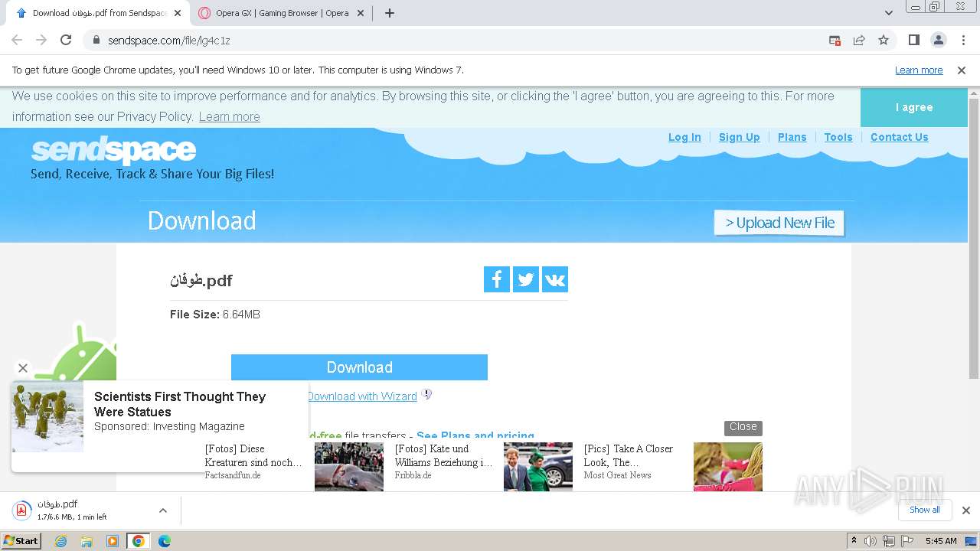
Task: Open cookie Learn more link
Action: click(x=230, y=116)
